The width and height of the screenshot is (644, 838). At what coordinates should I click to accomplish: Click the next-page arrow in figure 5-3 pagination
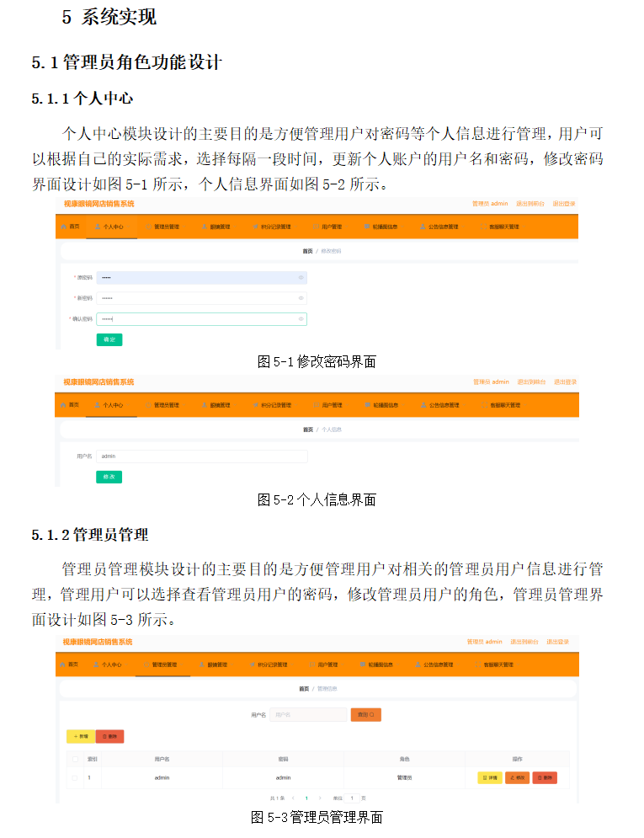tap(320, 798)
